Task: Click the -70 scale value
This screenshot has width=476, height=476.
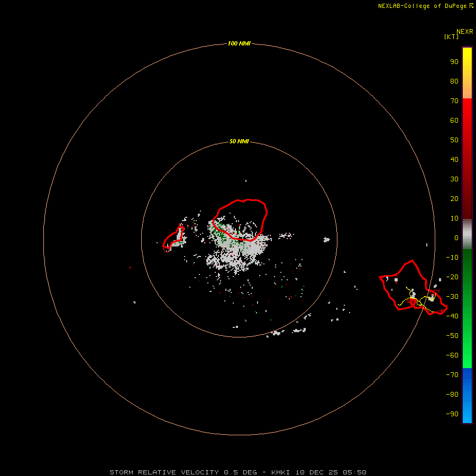Action: coord(452,375)
